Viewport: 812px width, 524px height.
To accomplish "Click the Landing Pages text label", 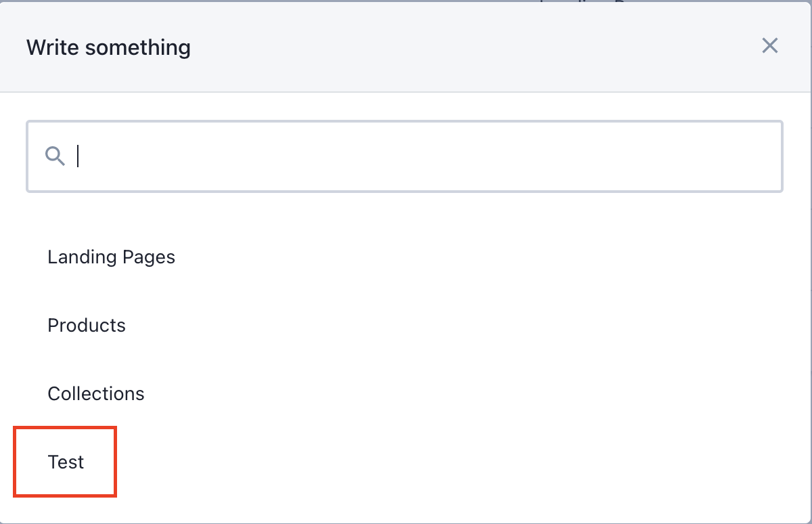I will tap(112, 257).
